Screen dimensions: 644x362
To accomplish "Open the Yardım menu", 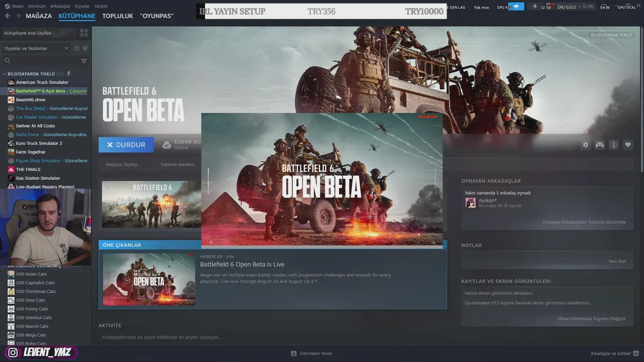I will (101, 6).
